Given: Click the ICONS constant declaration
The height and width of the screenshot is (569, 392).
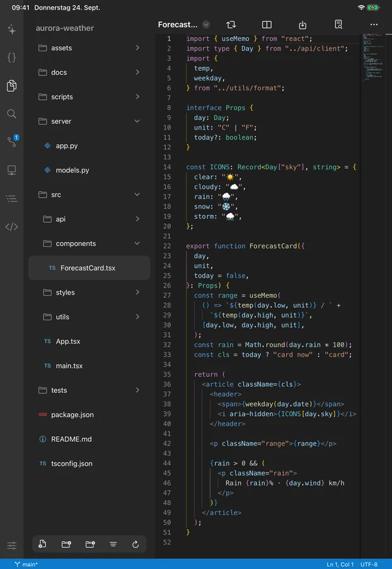Looking at the screenshot, I should (x=219, y=167).
